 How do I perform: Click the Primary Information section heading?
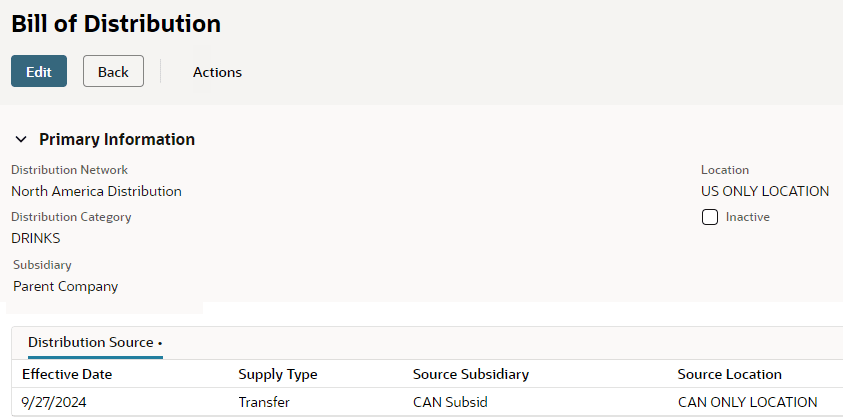[x=117, y=140]
